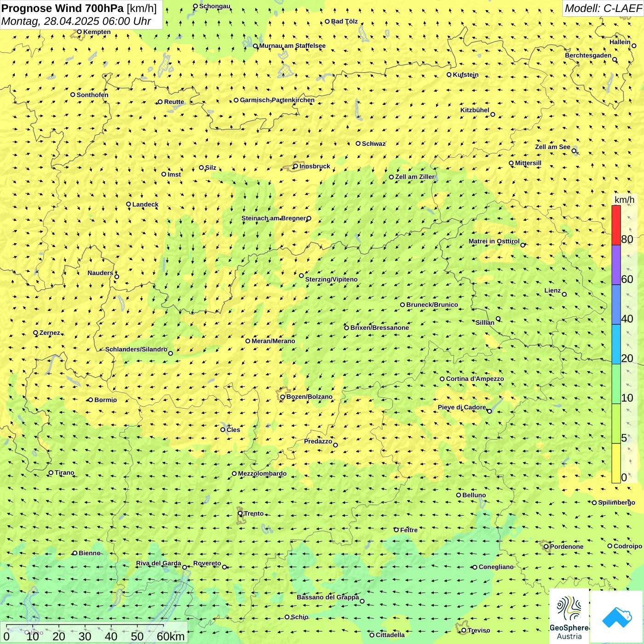Click the red 80 km/h legend color
Screen dimensions: 644x644
616,225
